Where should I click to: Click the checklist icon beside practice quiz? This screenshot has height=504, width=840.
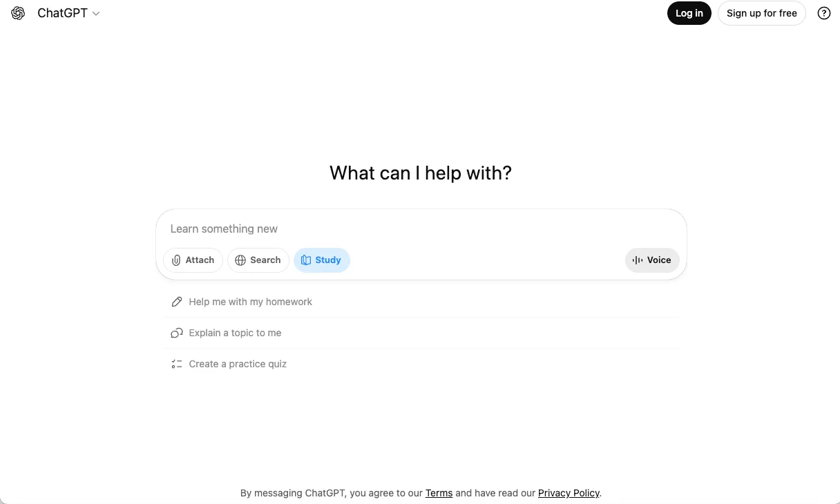pos(177,364)
